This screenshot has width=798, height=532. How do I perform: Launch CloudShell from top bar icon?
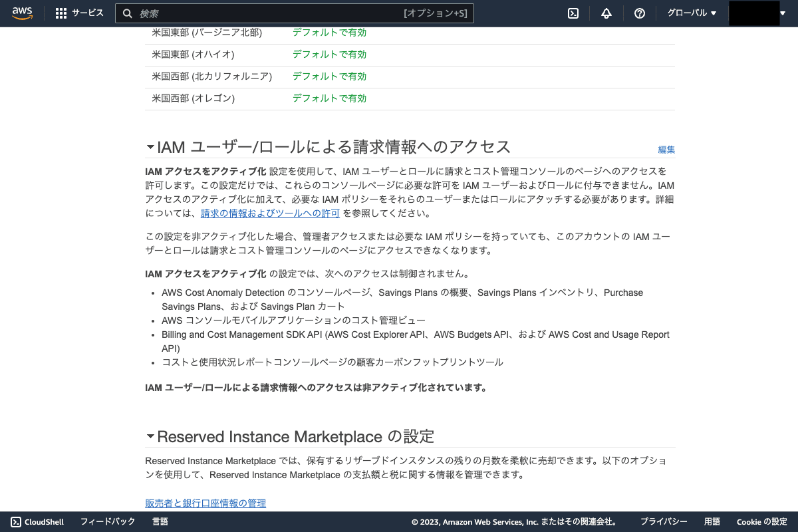click(573, 13)
